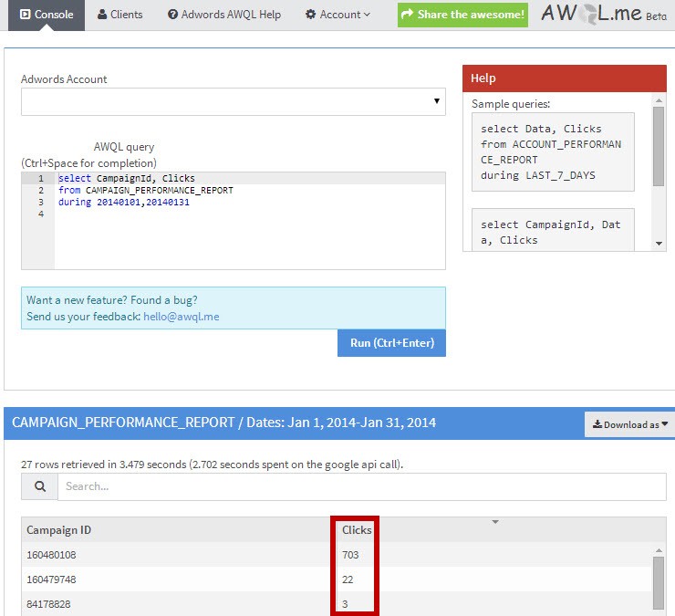Open the hello@awql.me feedback link

182,317
